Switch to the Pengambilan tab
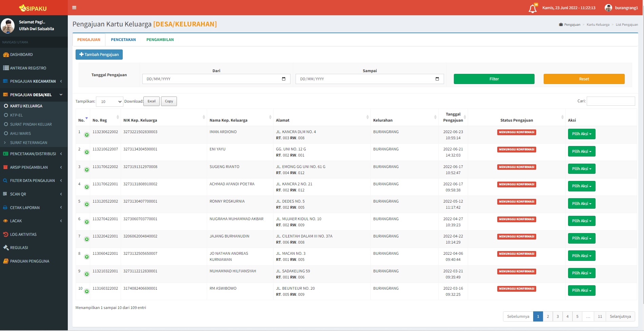Screen dimensions: 644x331 tap(160, 40)
